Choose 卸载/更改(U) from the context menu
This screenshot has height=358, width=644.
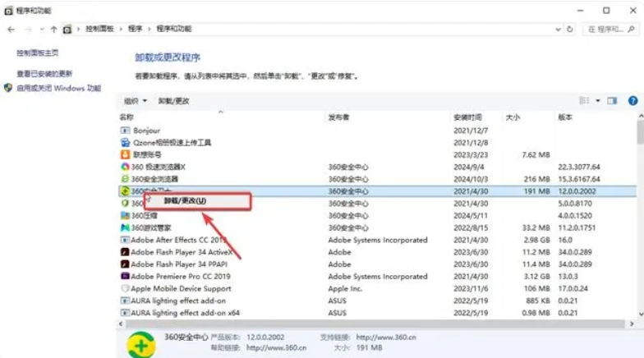pyautogui.click(x=185, y=200)
